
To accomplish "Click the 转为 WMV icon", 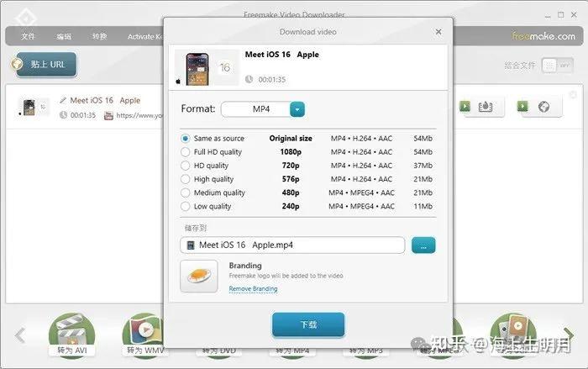I will [x=144, y=330].
